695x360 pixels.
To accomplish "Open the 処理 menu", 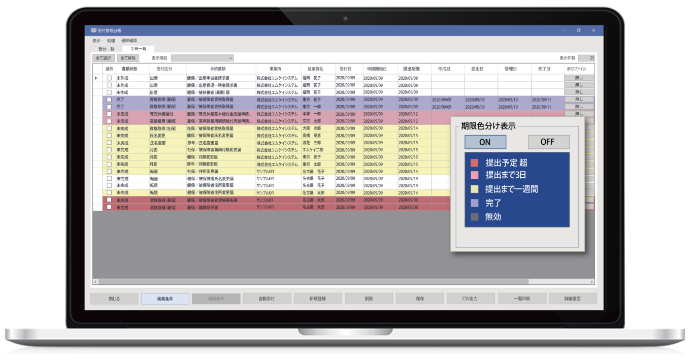I will [x=111, y=41].
